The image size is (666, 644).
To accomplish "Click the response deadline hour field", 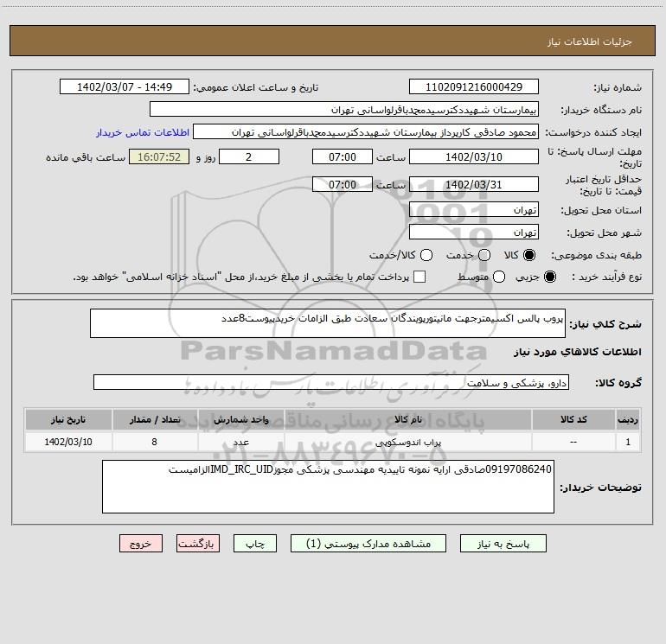I will pyautogui.click(x=343, y=156).
